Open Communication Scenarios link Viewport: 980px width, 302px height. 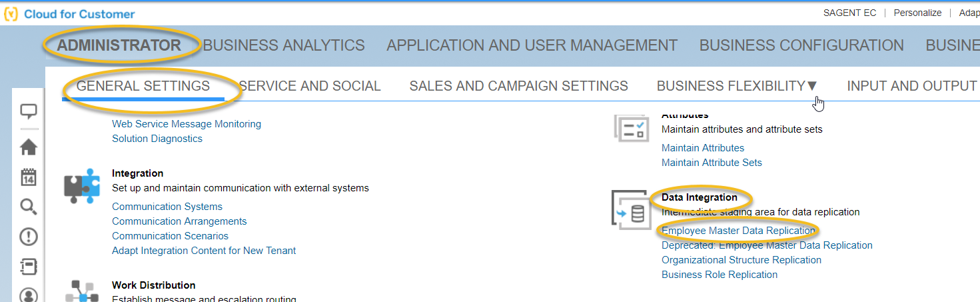coord(170,236)
